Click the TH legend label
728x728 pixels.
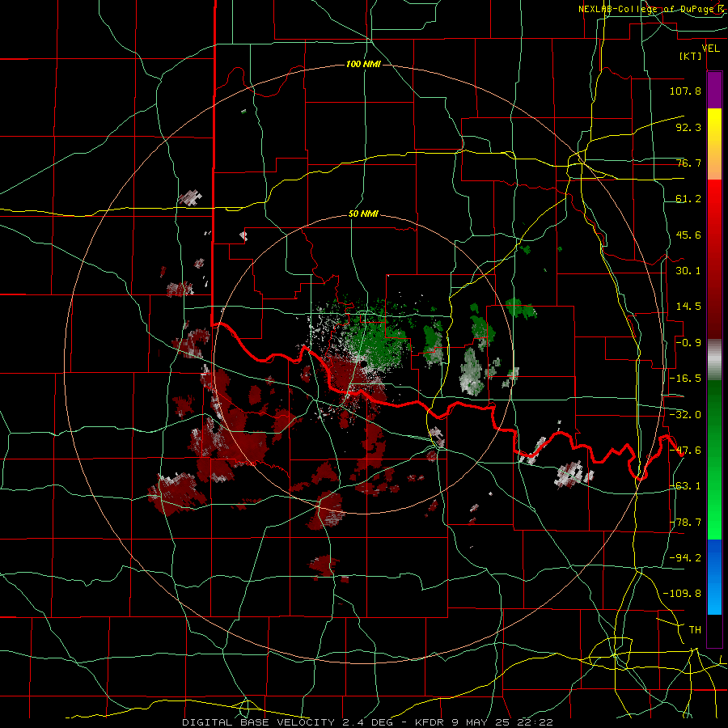pos(695,630)
